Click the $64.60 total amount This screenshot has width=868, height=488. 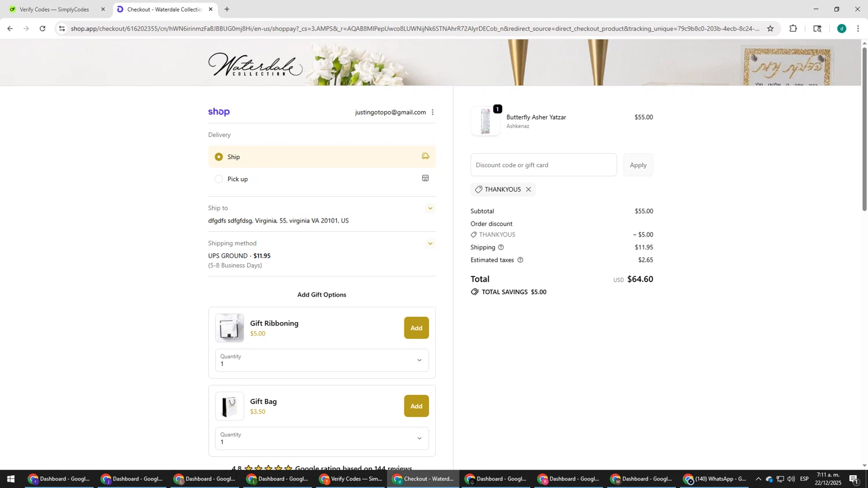click(640, 279)
